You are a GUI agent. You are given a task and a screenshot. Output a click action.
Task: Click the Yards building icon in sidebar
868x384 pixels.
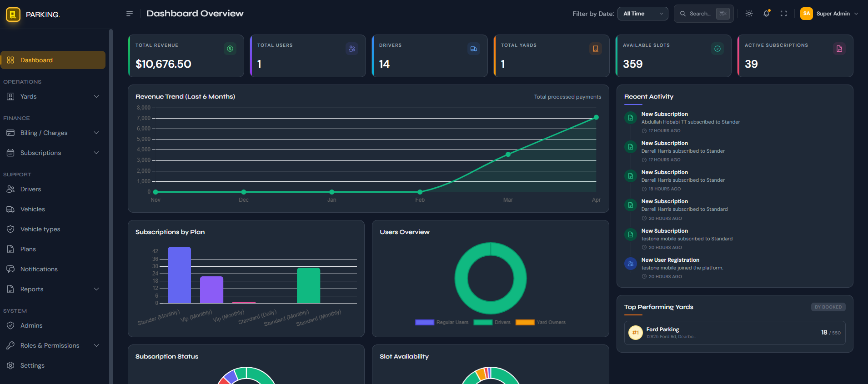tap(10, 96)
